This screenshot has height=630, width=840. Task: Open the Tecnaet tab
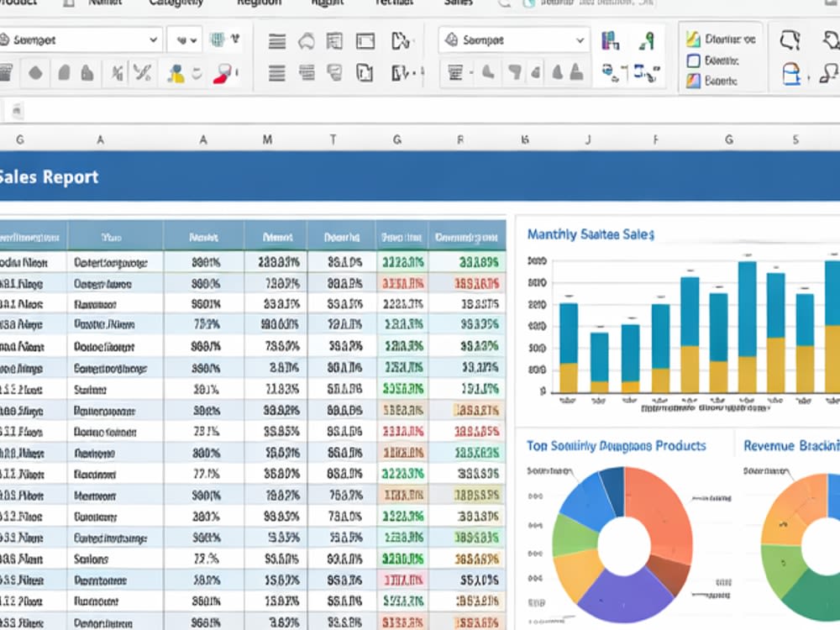pos(395,3)
